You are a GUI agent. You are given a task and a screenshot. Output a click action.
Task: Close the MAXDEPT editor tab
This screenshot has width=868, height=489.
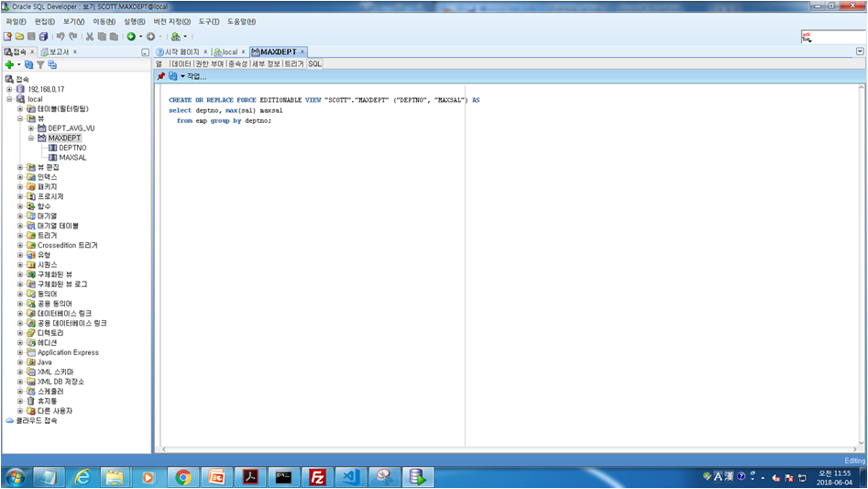pos(302,52)
